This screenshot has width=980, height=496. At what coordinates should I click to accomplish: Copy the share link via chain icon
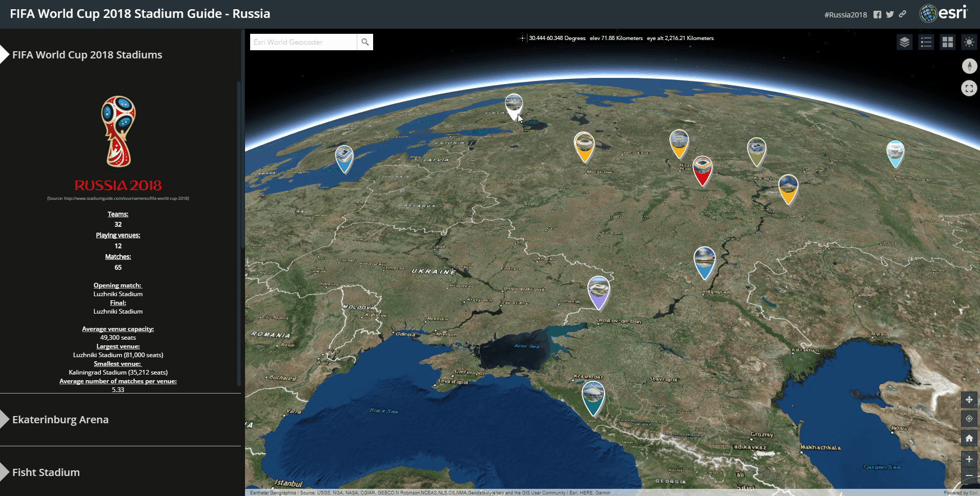tap(903, 14)
